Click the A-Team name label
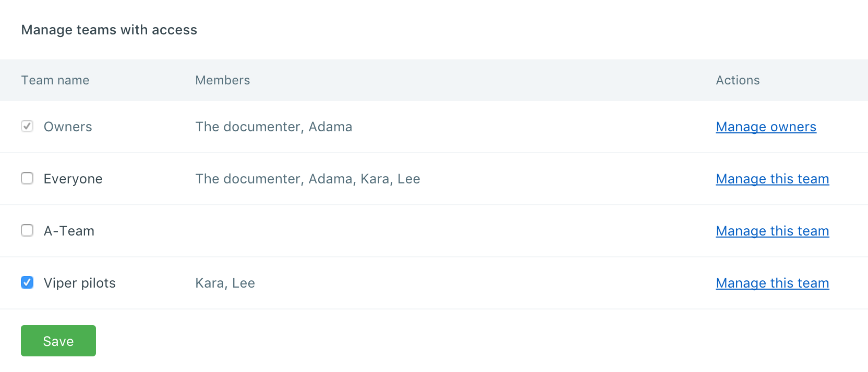The width and height of the screenshot is (868, 372). [69, 231]
